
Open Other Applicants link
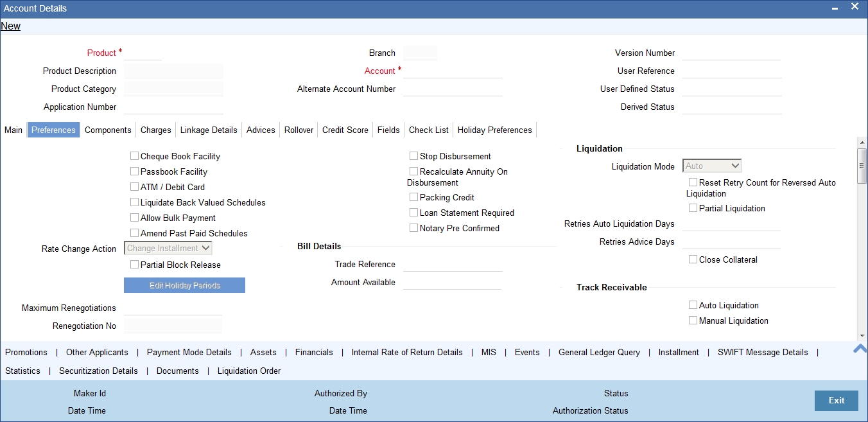[x=97, y=352]
